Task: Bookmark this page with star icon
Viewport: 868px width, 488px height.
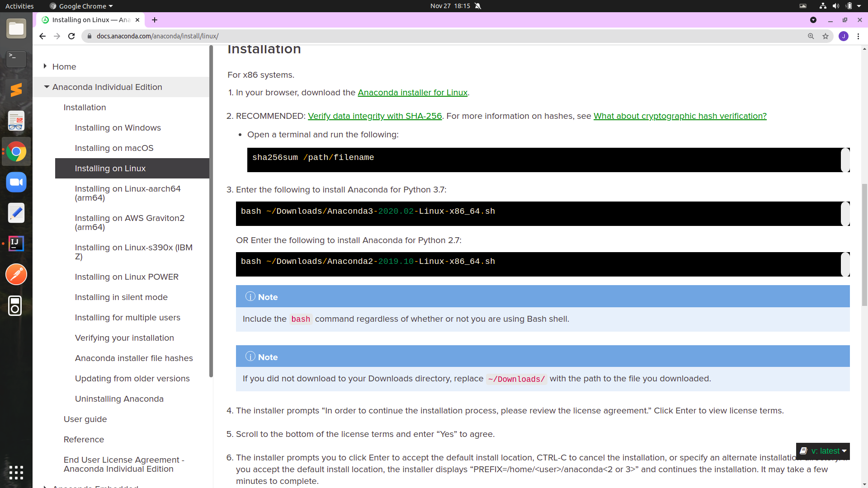Action: pyautogui.click(x=826, y=36)
